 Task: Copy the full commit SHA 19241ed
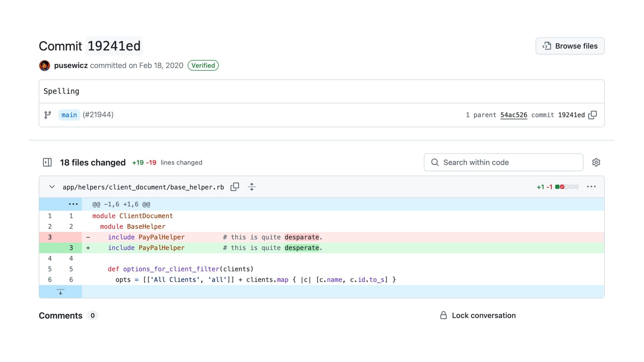tap(593, 115)
